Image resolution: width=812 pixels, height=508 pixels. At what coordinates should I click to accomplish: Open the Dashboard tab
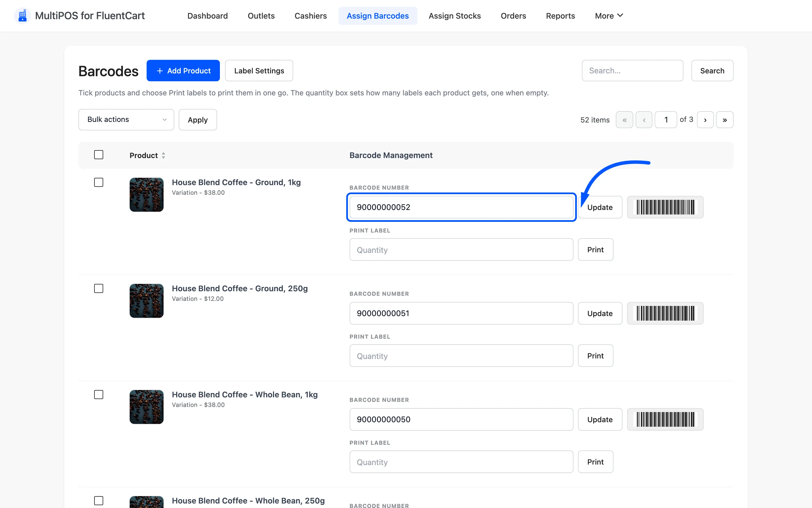pos(207,16)
